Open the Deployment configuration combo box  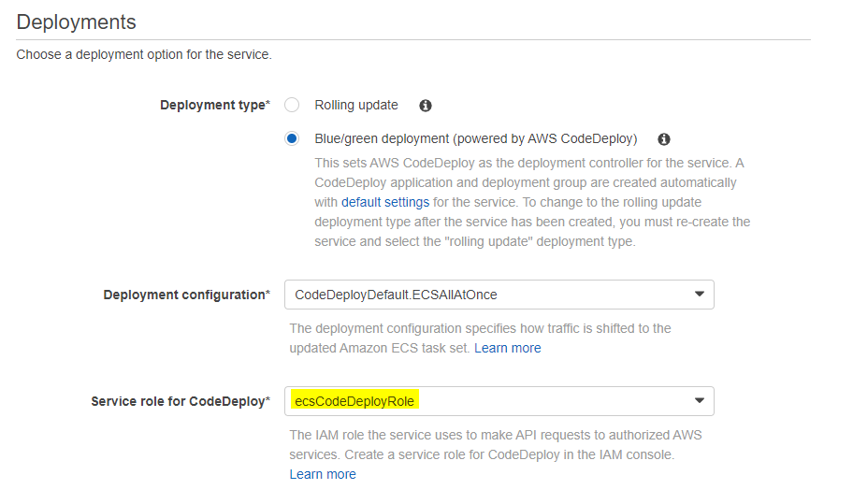click(x=499, y=295)
